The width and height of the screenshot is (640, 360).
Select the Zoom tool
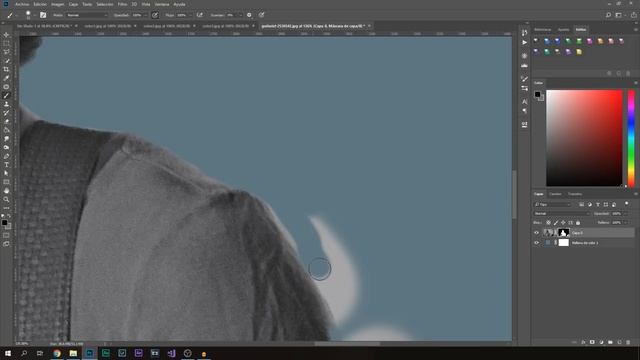click(x=6, y=199)
